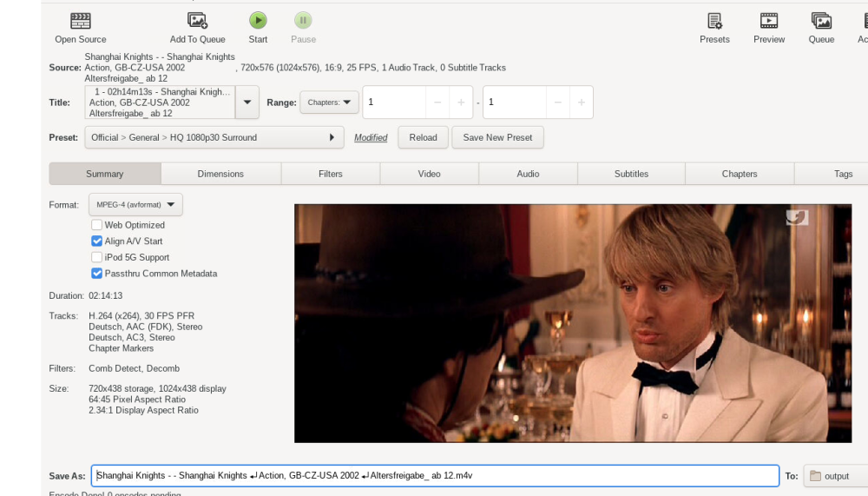Switch to the Dimensions tab

220,174
